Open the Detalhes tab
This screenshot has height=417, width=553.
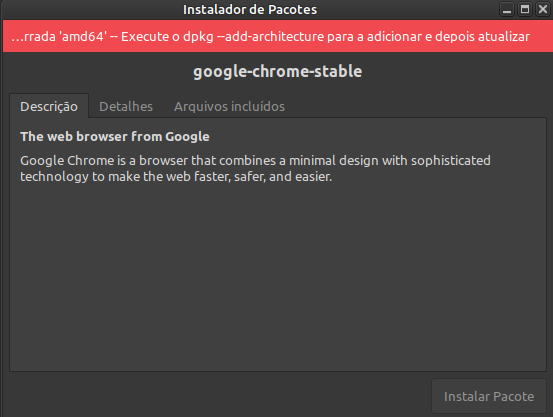point(126,106)
